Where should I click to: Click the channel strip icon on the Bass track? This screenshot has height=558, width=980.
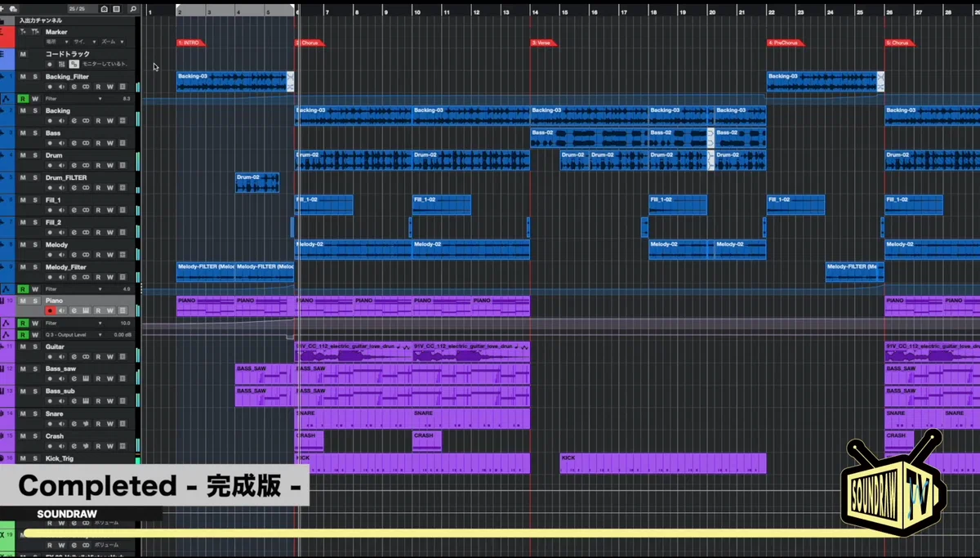122,143
